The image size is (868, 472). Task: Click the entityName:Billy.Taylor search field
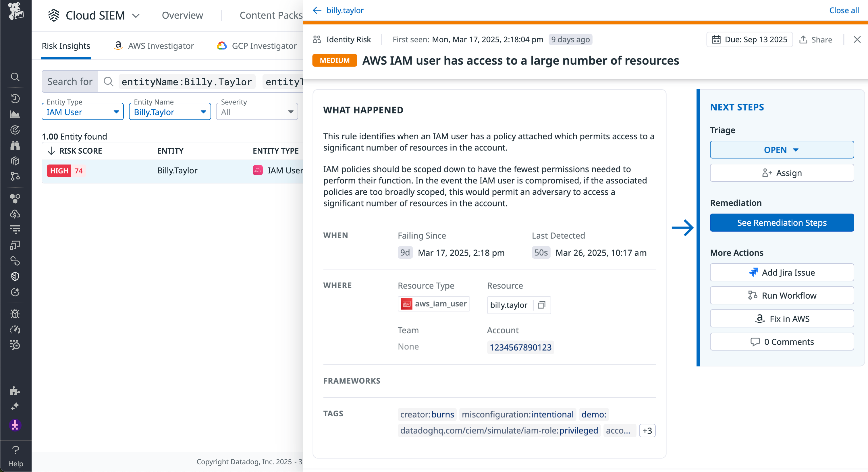pos(187,81)
